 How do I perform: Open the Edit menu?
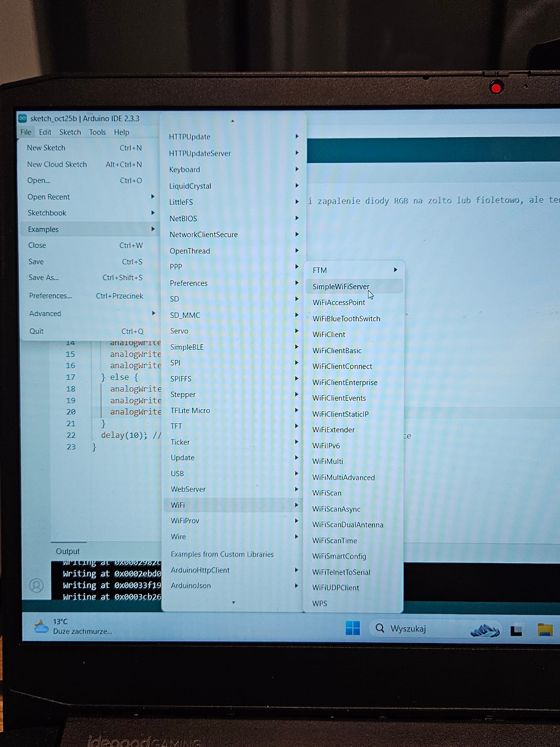point(45,132)
